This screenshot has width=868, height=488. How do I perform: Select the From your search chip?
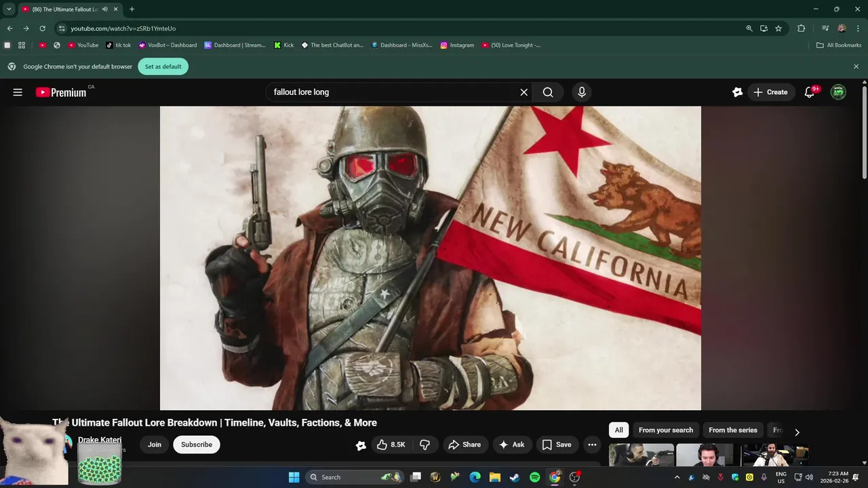pos(666,430)
